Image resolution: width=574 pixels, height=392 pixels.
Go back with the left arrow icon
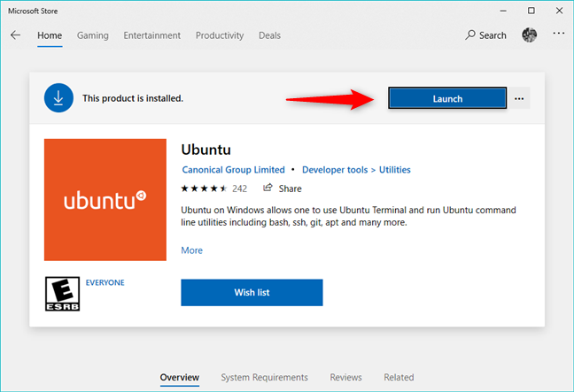pos(15,35)
